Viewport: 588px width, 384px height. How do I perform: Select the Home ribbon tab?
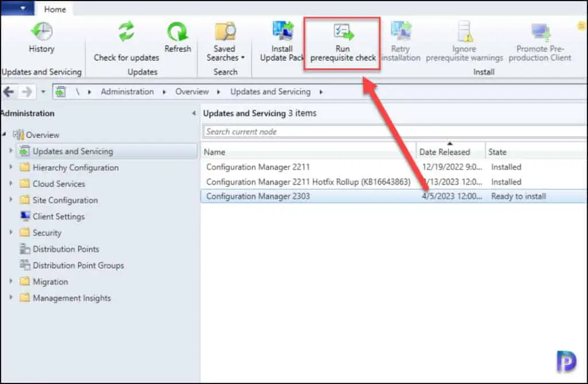coord(55,9)
